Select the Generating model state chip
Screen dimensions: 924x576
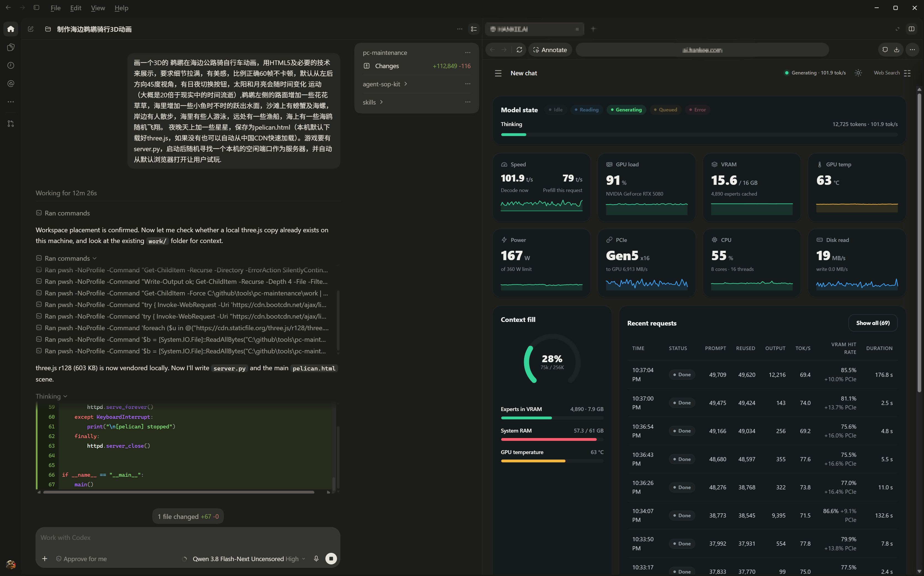626,110
